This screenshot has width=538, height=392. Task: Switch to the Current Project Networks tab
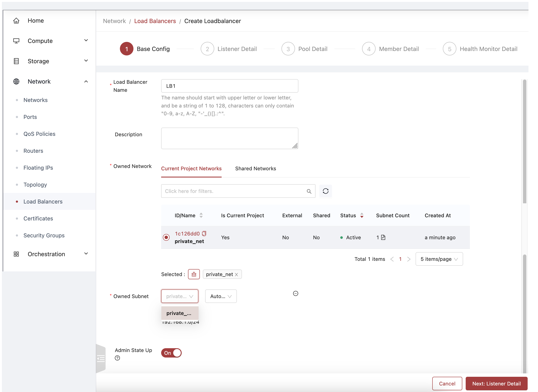click(x=191, y=168)
